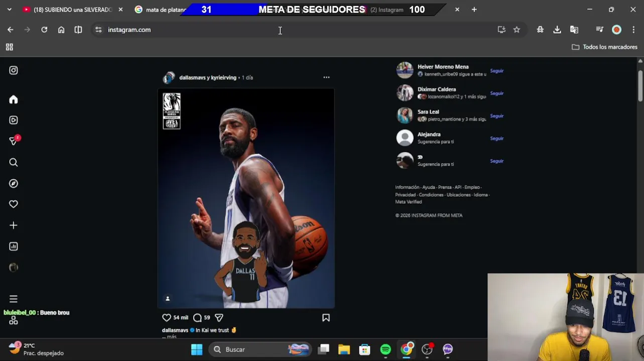The width and height of the screenshot is (644, 361).
Task: Open Notifications heart icon in sidebar
Action: pyautogui.click(x=14, y=204)
